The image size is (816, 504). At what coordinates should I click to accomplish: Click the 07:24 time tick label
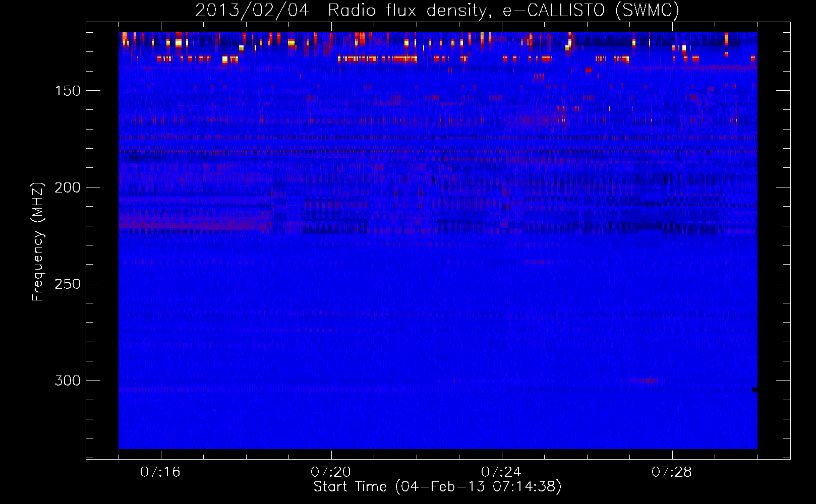coord(501,472)
